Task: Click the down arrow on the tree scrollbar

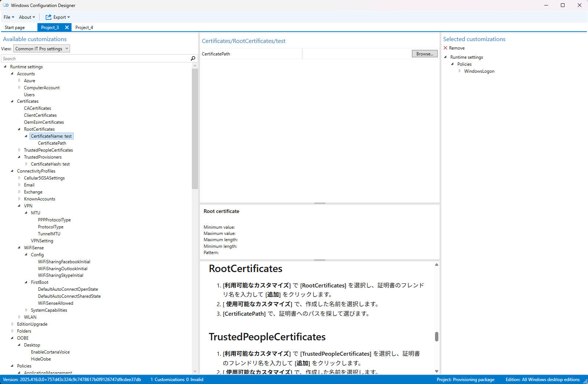Action: tap(195, 371)
